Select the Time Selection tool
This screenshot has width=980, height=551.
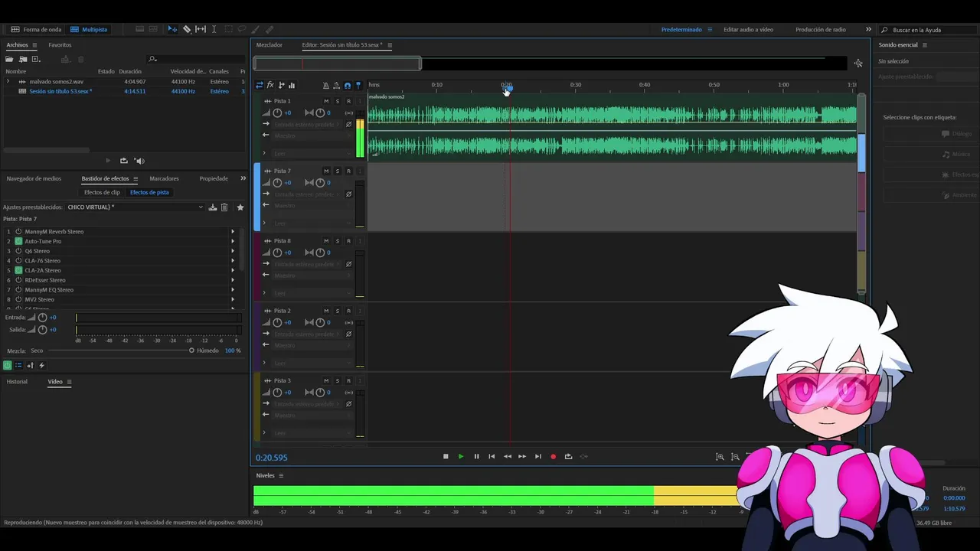coord(214,29)
